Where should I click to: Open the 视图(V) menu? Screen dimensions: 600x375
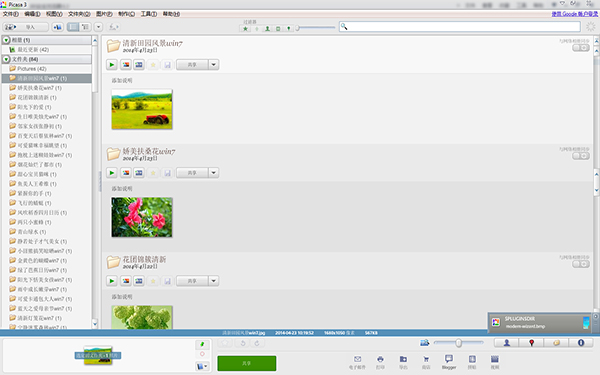(x=54, y=14)
